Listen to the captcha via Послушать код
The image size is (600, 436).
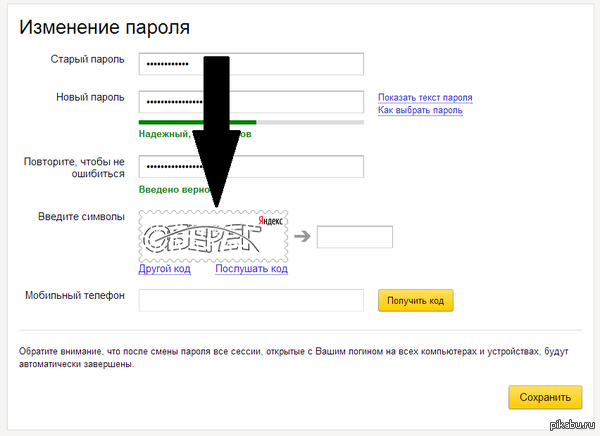point(251,269)
